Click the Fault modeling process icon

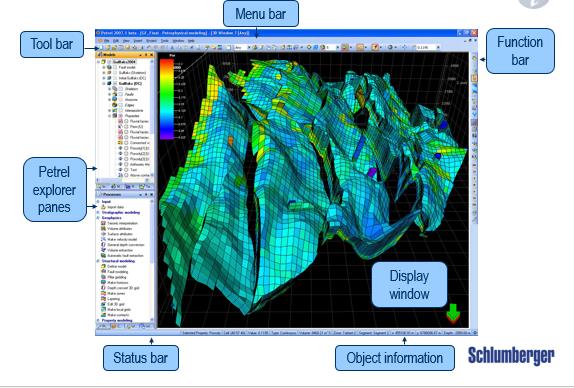pos(104,272)
